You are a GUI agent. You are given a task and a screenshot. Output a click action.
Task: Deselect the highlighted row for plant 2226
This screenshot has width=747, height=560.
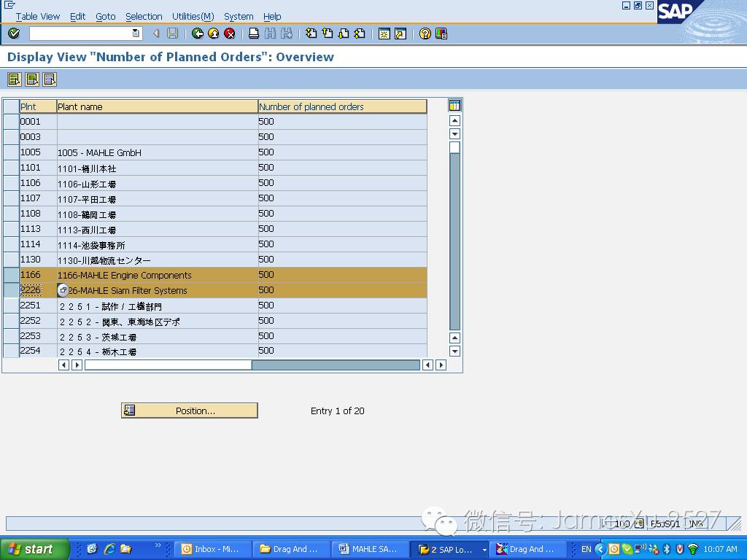click(11, 290)
